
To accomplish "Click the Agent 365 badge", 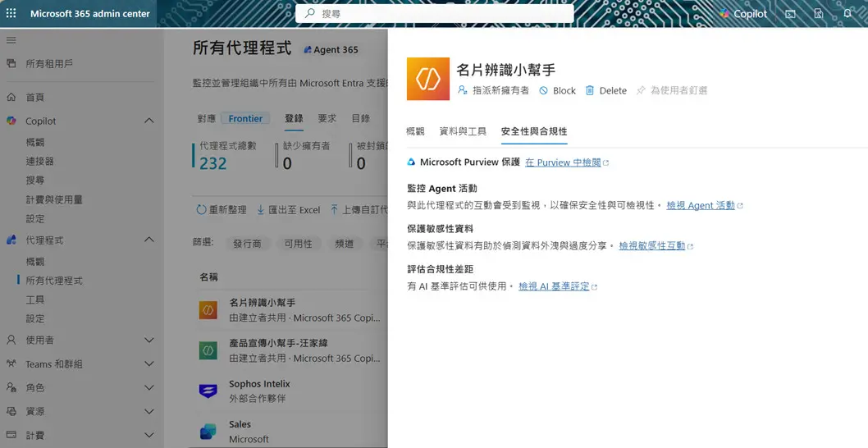I will pos(331,50).
